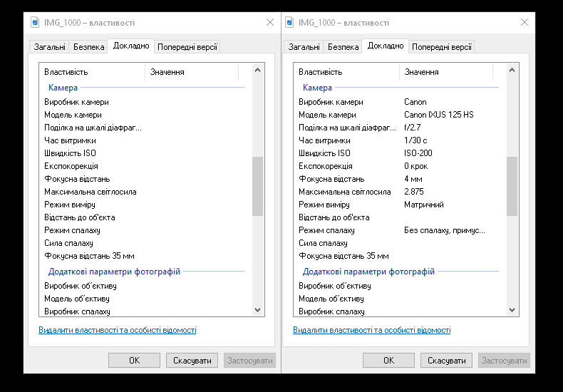Click Застосувати button in right window
Viewport: 563px width, 392px height.
[504, 361]
